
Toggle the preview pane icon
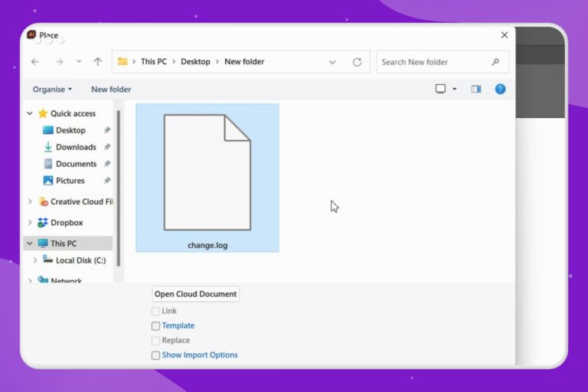[x=476, y=89]
